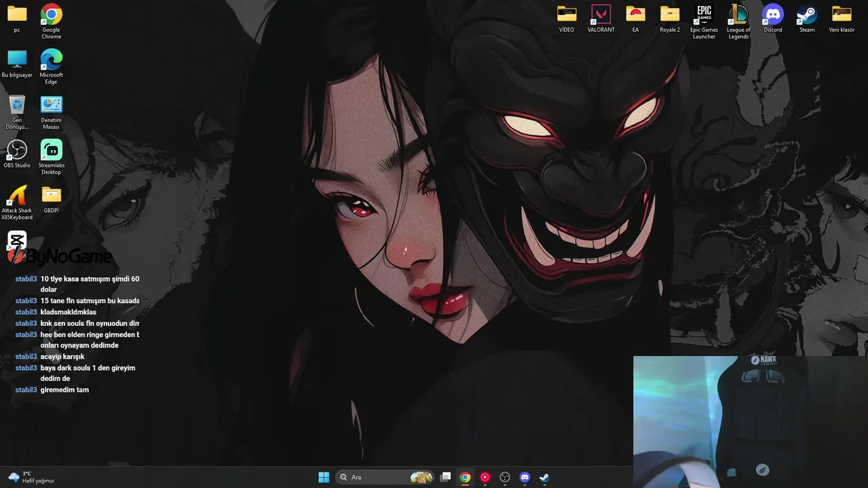Open search highlight image in search box

tap(421, 477)
